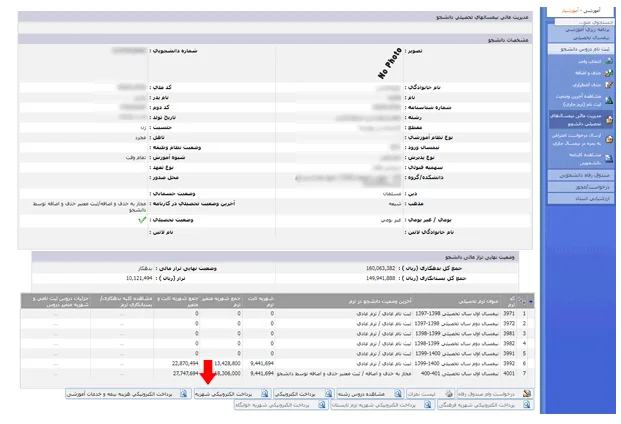The height and width of the screenshot is (424, 621).
Task: Click the 13,428,800 variable tuition cell
Action: (x=227, y=363)
